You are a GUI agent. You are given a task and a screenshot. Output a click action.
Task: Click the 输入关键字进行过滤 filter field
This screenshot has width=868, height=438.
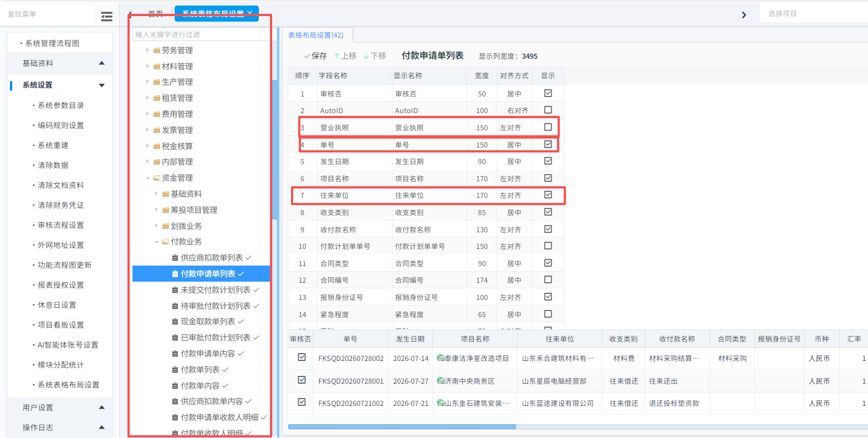pyautogui.click(x=201, y=34)
